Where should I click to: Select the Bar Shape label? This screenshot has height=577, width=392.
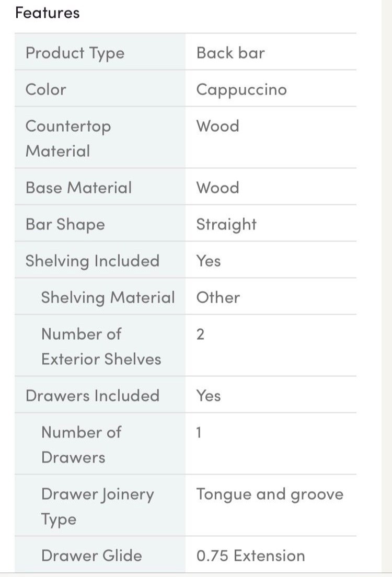[65, 224]
